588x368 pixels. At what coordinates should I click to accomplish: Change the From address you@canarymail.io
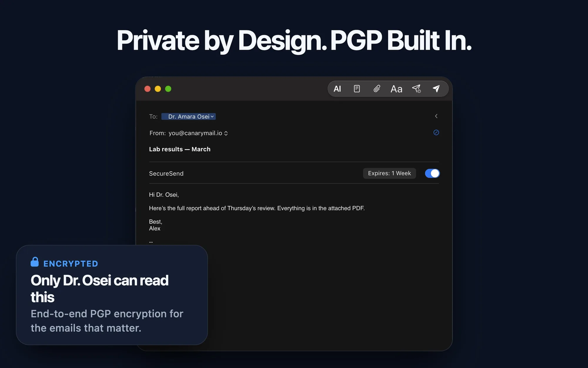click(x=198, y=133)
